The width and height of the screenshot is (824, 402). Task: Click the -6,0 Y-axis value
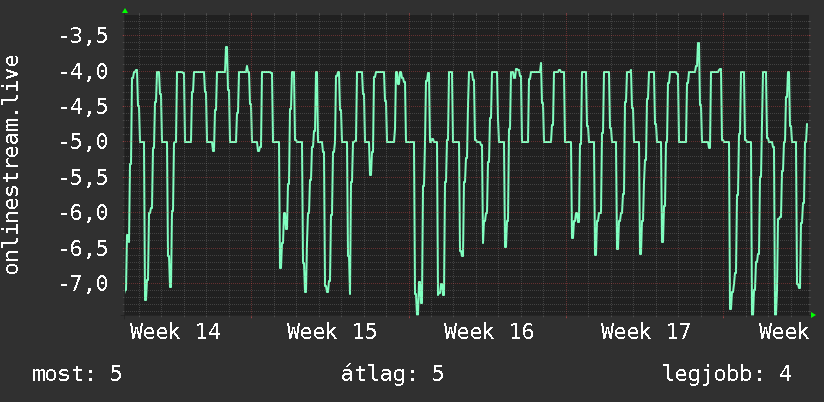coord(84,213)
